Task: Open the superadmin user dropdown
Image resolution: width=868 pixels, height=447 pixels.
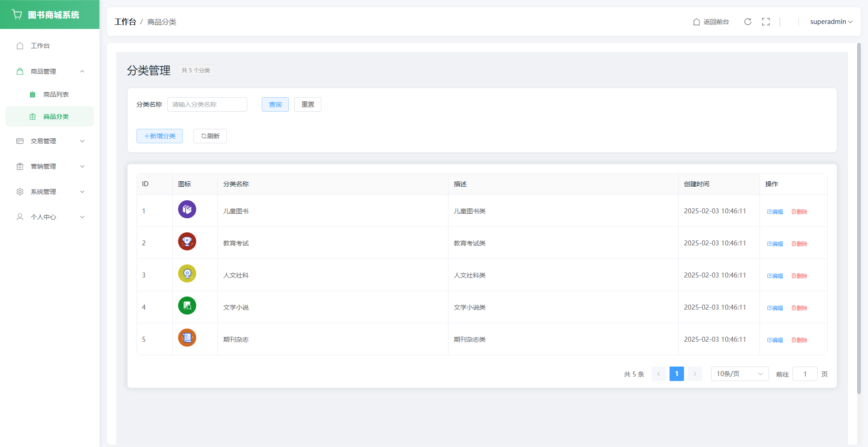Action: click(831, 22)
